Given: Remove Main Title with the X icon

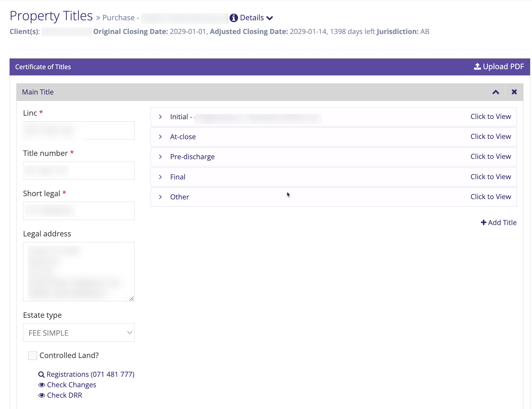Looking at the screenshot, I should [x=514, y=92].
